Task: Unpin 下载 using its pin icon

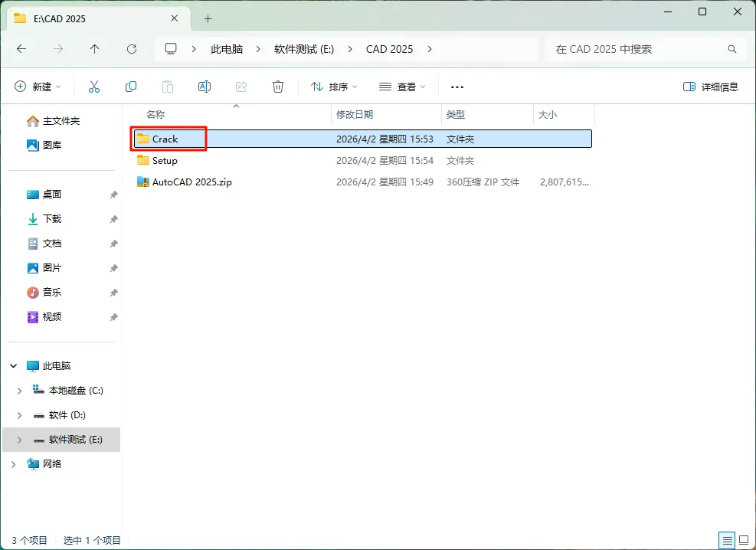Action: [113, 219]
